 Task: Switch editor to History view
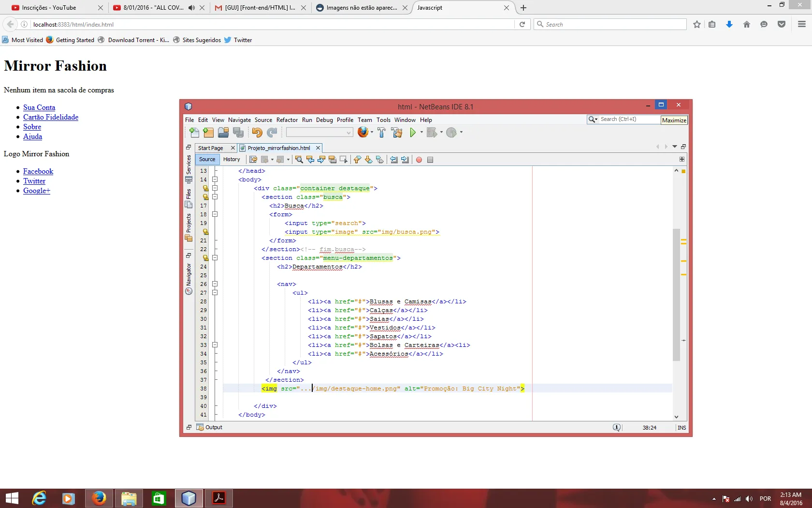(232, 160)
